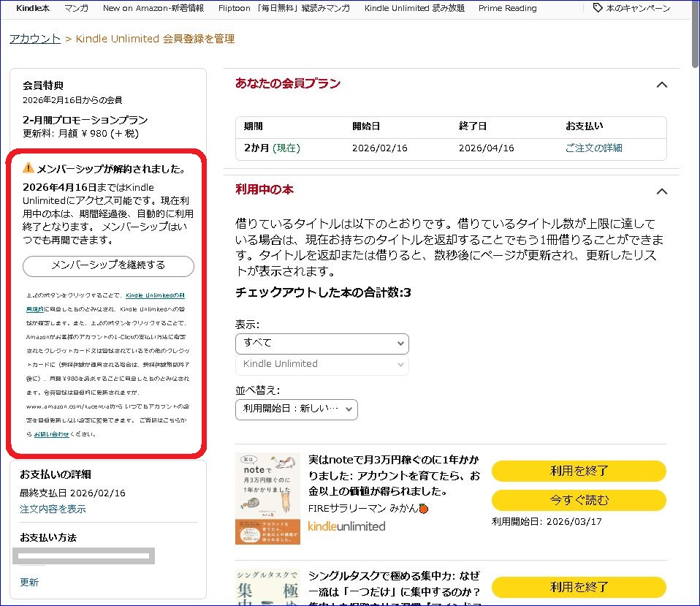Screen dimensions: 700x606
Task: Open お問い合わせ link in fine print
Action: coord(51,434)
